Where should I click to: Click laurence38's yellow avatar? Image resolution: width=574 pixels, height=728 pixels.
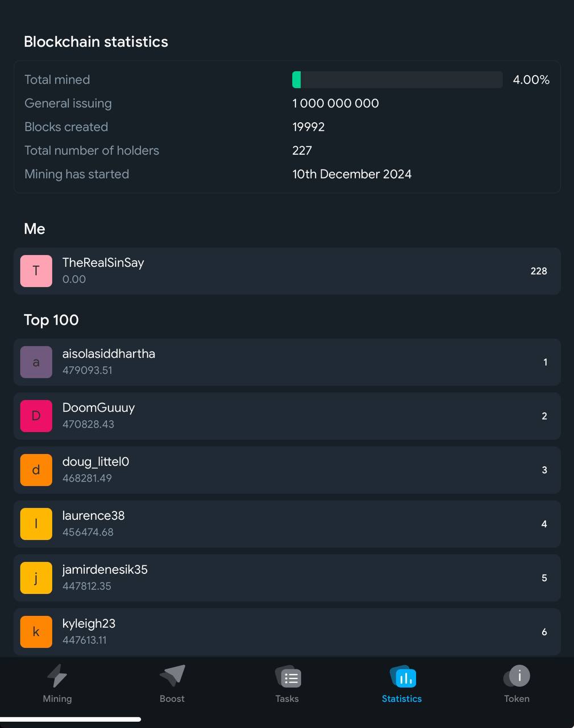click(x=36, y=524)
